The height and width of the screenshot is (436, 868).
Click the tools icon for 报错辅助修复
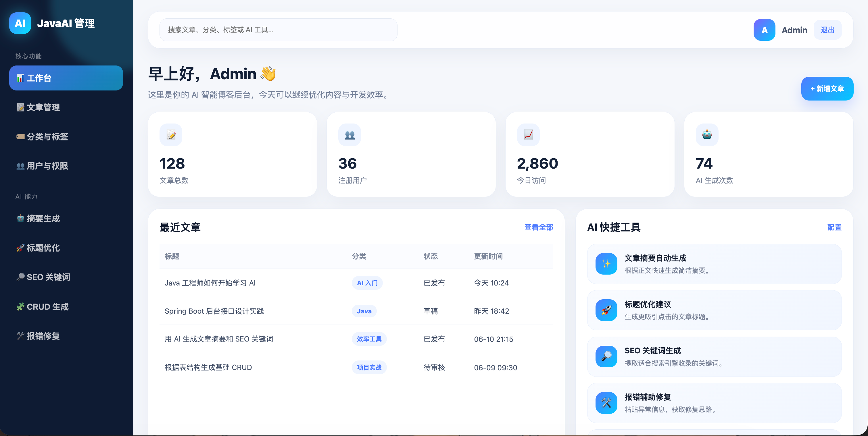(606, 403)
